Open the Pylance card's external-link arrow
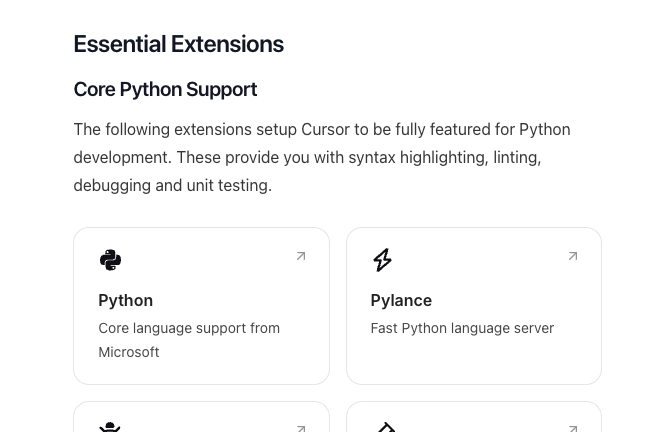 [x=573, y=256]
